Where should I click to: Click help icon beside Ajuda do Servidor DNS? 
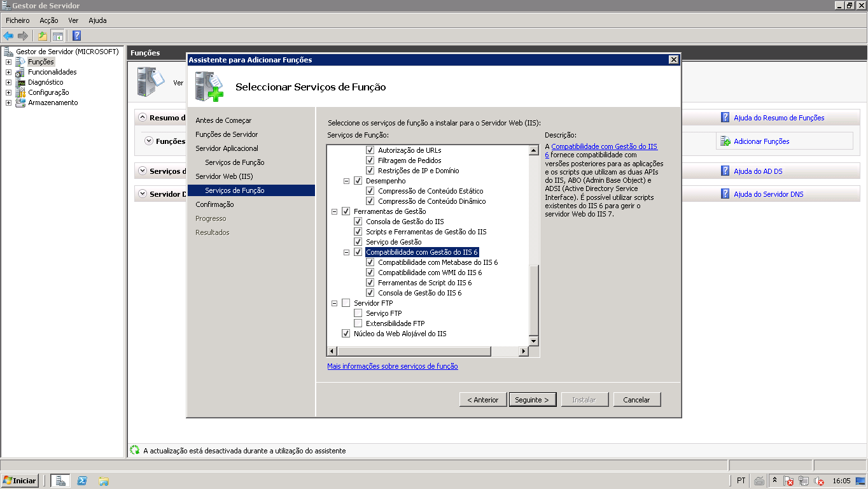click(x=725, y=194)
